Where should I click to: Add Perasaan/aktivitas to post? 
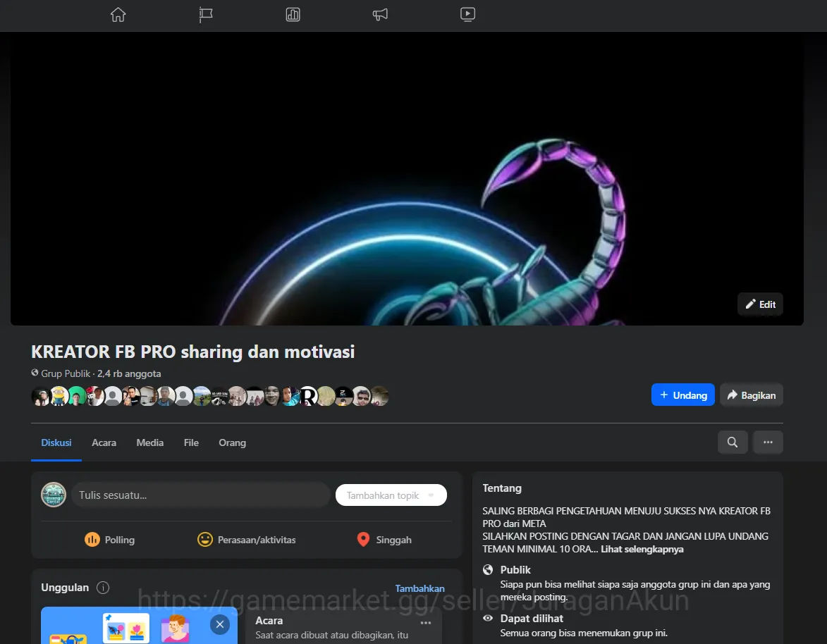click(x=246, y=540)
